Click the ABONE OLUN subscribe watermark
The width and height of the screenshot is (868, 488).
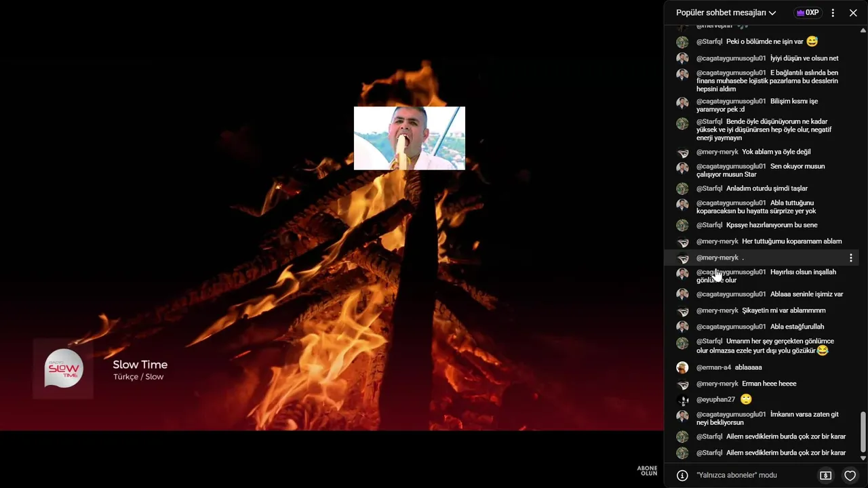coord(647,470)
